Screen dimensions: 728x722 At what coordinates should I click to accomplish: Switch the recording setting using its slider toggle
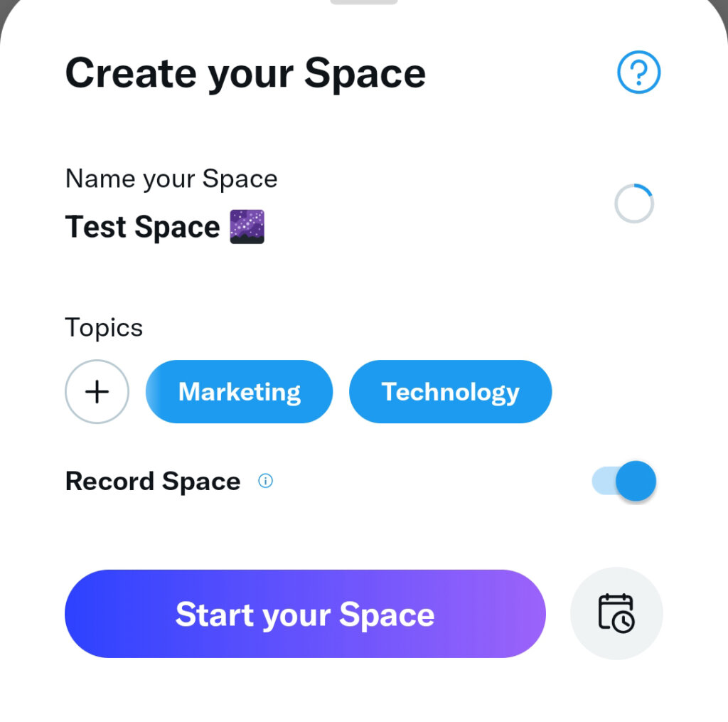pos(624,481)
